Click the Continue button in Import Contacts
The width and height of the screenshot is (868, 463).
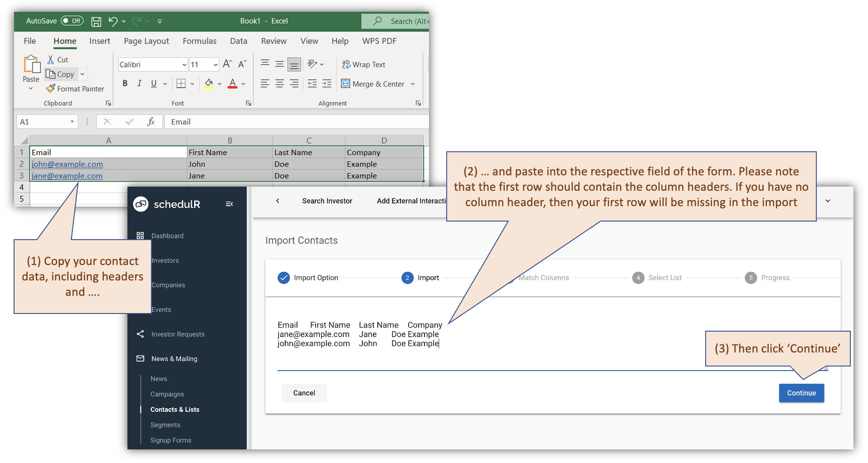801,393
